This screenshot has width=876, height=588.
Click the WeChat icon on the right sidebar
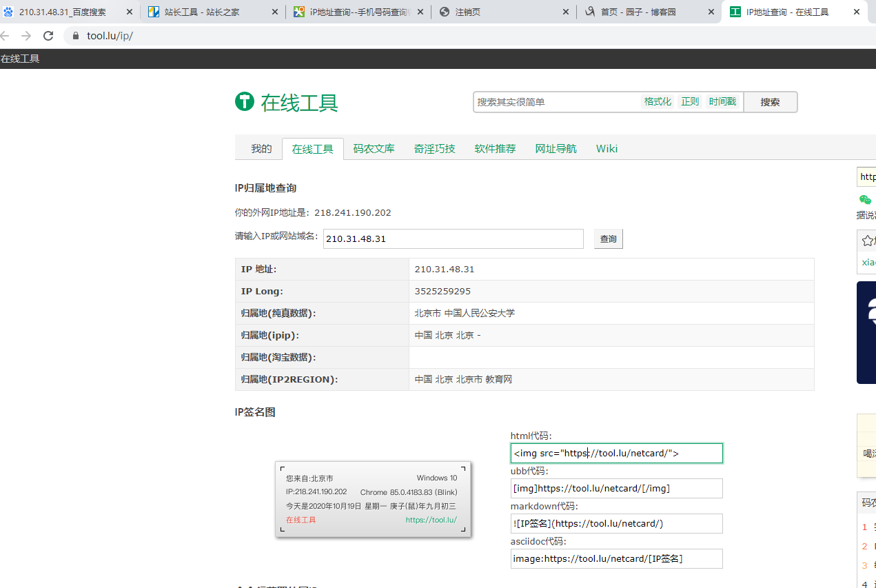tap(865, 200)
